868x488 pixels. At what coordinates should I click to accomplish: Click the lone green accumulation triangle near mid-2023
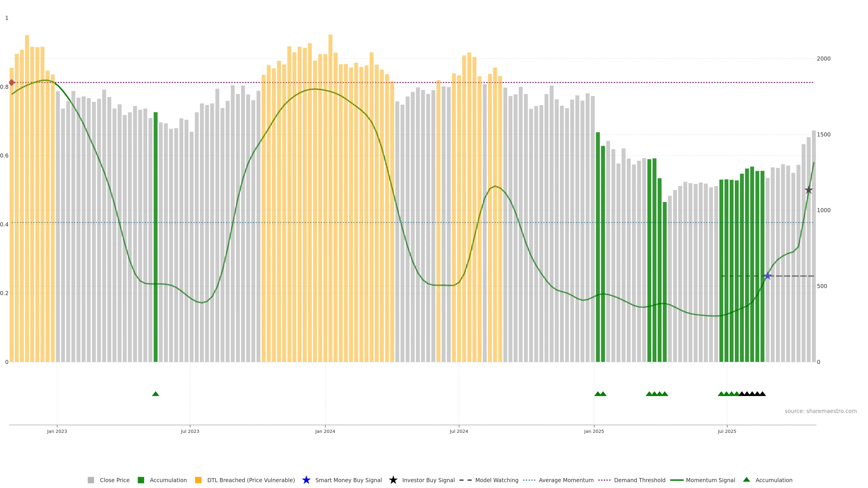pyautogui.click(x=155, y=394)
